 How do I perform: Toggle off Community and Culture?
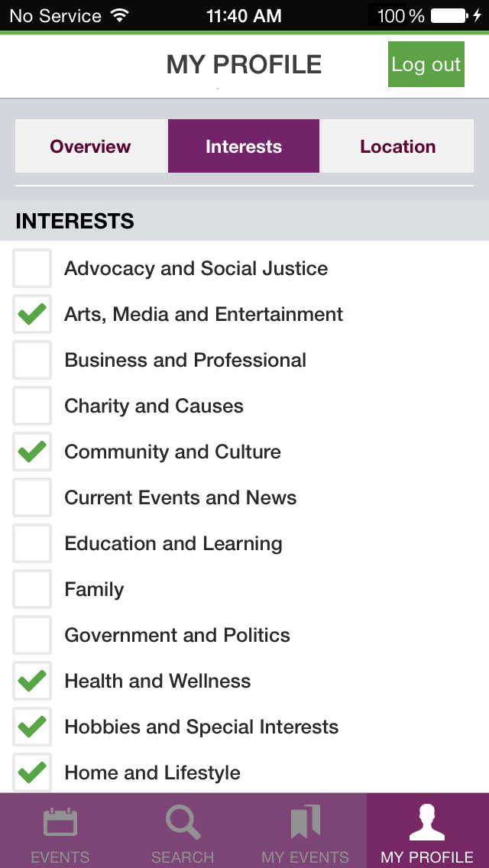coord(31,452)
